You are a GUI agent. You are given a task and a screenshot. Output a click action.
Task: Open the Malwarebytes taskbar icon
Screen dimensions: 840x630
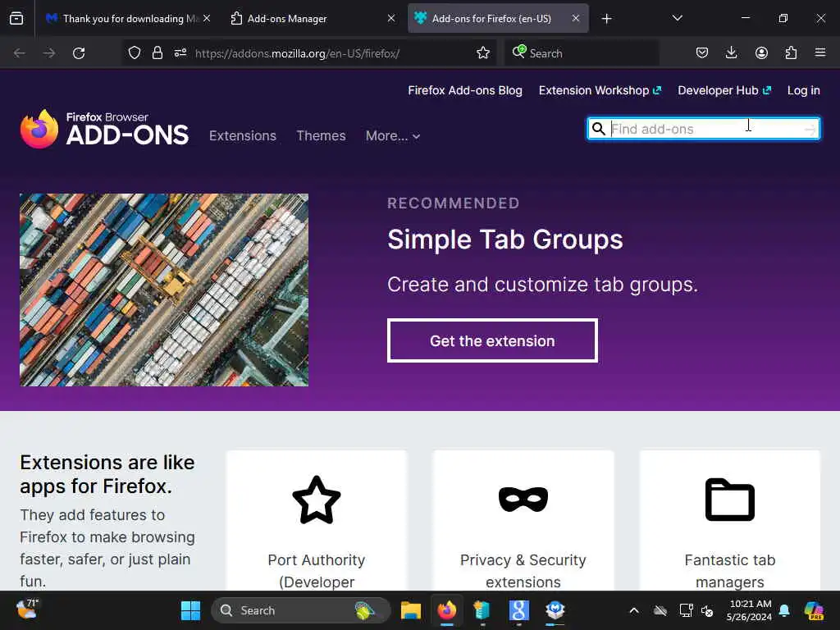[555, 610]
